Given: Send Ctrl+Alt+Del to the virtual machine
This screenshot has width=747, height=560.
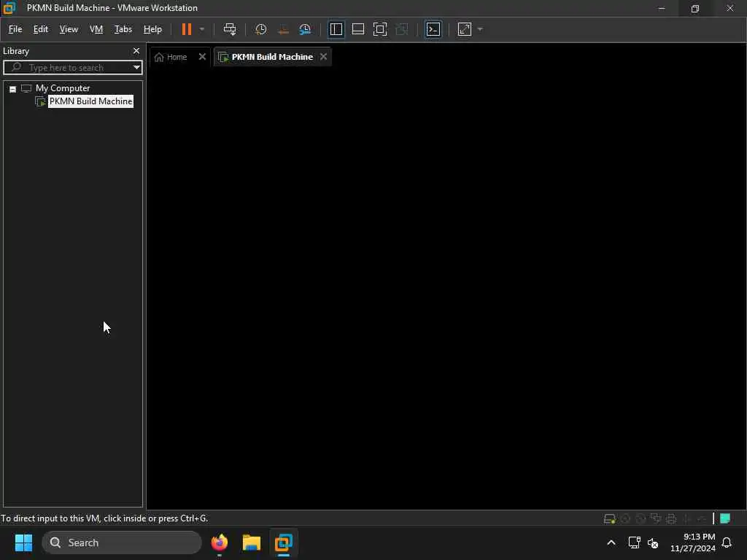Looking at the screenshot, I should (x=230, y=29).
